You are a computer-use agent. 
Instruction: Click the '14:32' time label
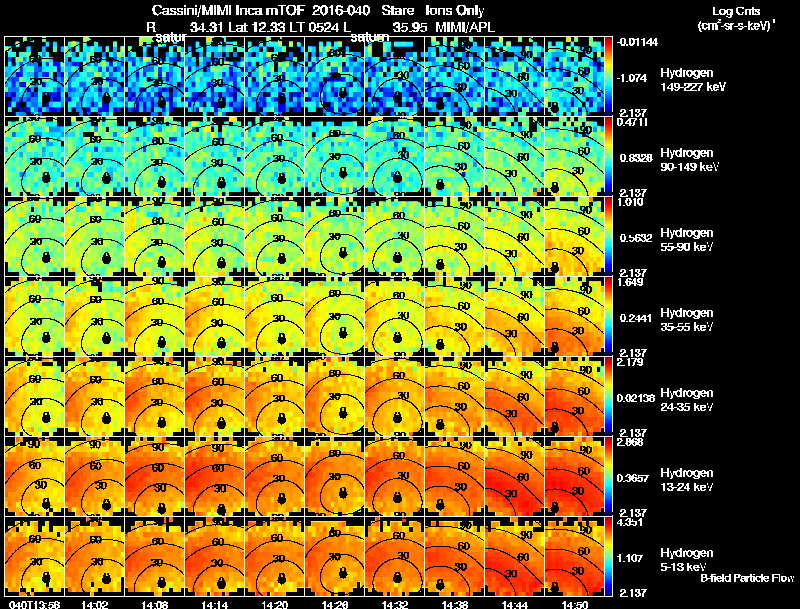click(395, 605)
